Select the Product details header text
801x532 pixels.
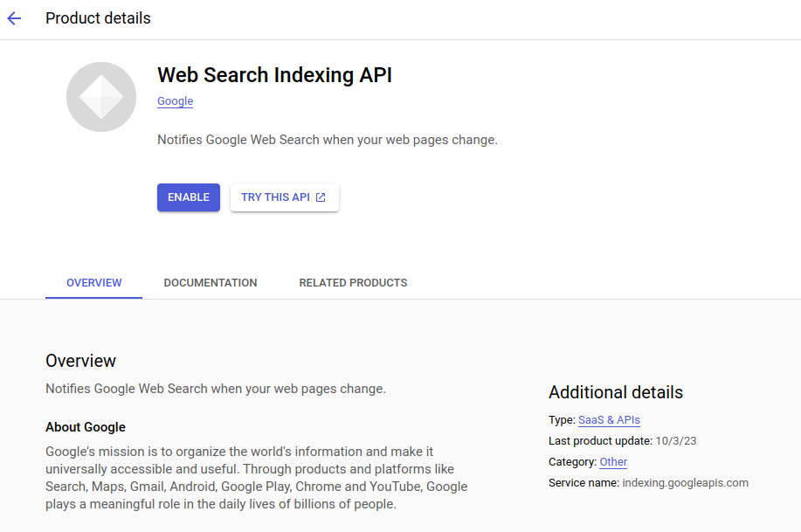coord(98,17)
